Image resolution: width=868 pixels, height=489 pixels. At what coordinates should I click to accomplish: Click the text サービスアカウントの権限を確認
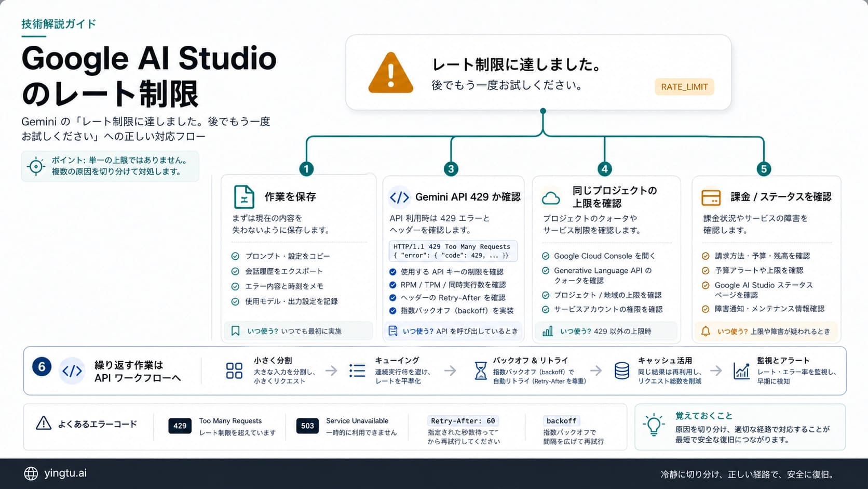(608, 309)
